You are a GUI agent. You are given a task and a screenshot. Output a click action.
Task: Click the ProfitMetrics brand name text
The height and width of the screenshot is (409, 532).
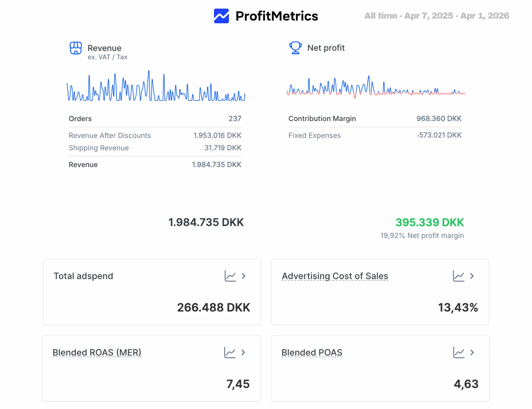[x=277, y=16]
